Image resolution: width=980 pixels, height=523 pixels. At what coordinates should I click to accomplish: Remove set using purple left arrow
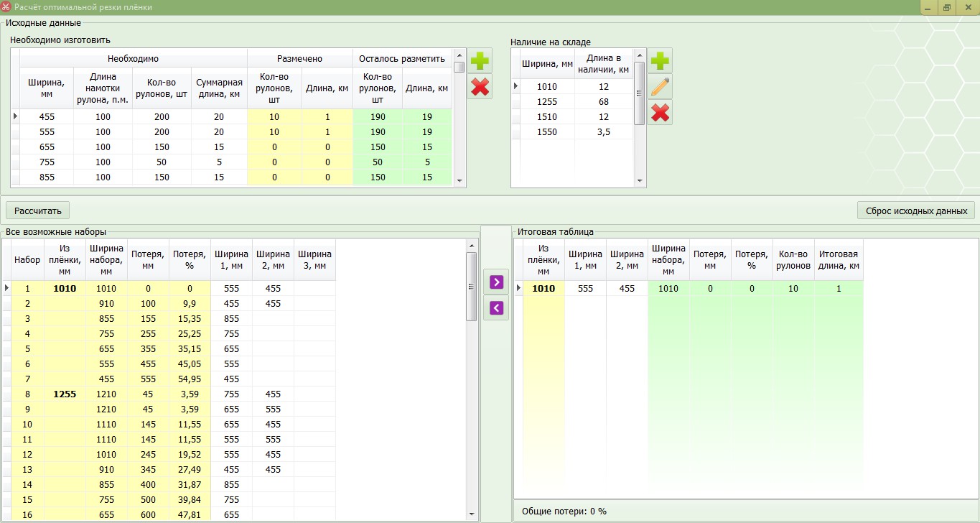click(x=495, y=308)
